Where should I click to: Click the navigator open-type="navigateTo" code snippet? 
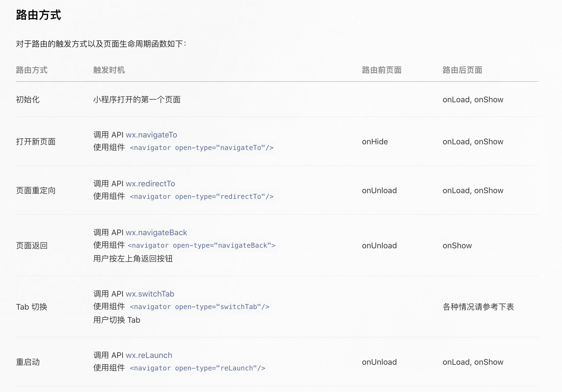pos(202,148)
